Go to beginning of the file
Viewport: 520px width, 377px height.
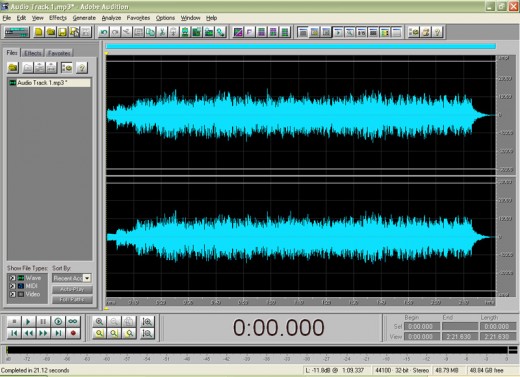click(14, 333)
